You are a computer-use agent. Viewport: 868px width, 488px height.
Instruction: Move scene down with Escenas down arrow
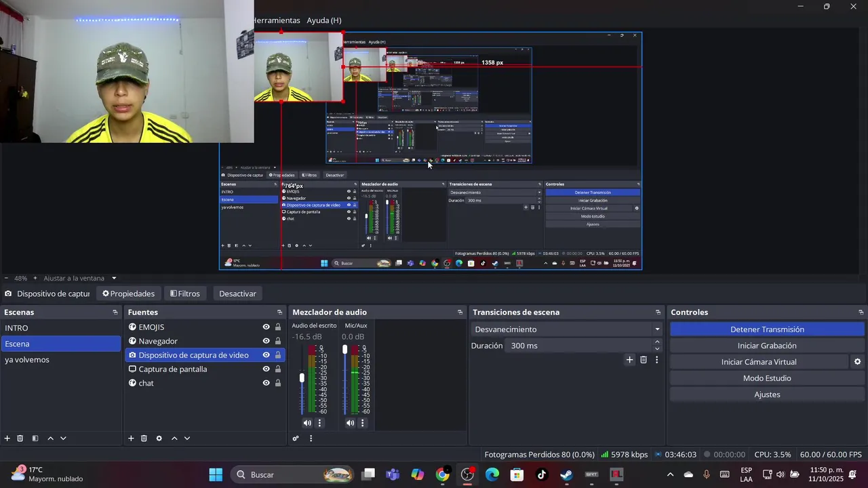[63, 439]
